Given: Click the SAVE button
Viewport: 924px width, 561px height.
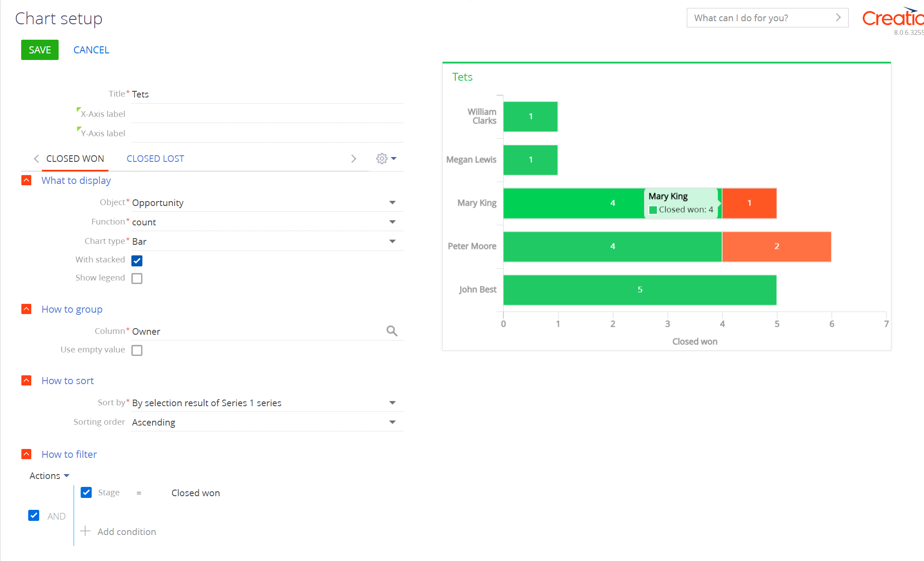Looking at the screenshot, I should (x=40, y=50).
